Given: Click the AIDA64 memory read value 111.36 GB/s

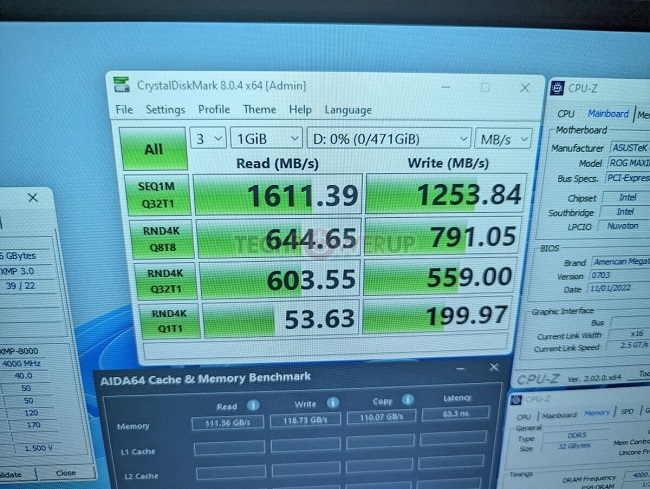Looking at the screenshot, I should coord(228,423).
